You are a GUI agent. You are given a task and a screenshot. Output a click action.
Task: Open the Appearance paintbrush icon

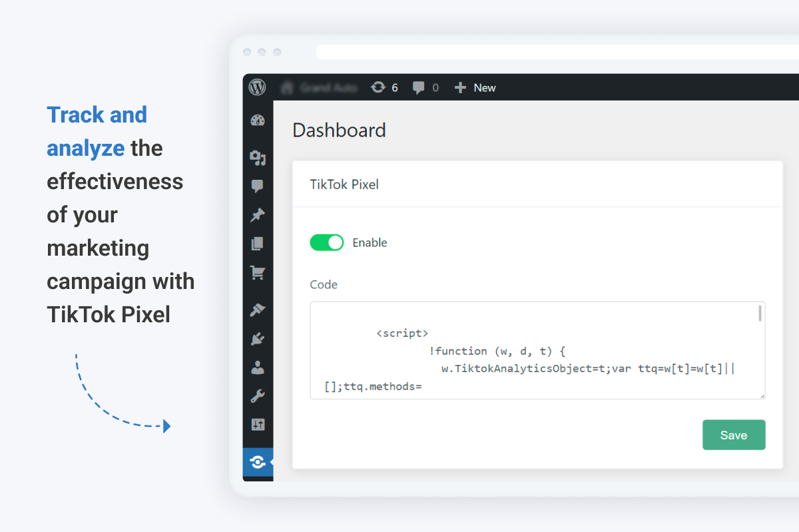click(258, 310)
